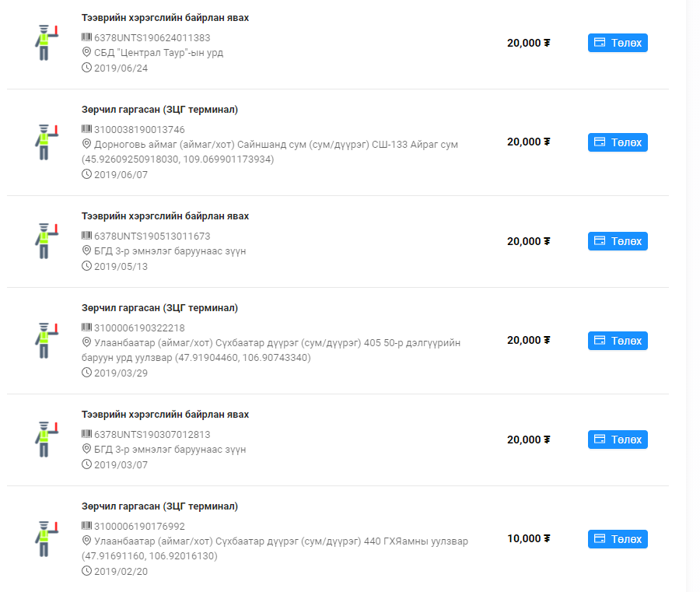This screenshot has width=700, height=592.
Task: Click location pin beside Дорноговь аймаг address
Action: pyautogui.click(x=86, y=144)
